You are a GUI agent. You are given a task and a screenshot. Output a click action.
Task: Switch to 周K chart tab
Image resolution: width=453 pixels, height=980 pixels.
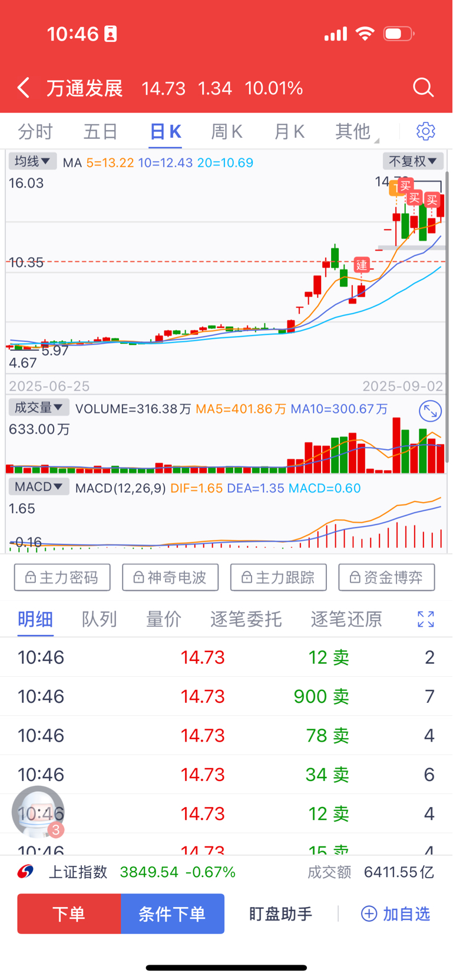pyautogui.click(x=227, y=131)
